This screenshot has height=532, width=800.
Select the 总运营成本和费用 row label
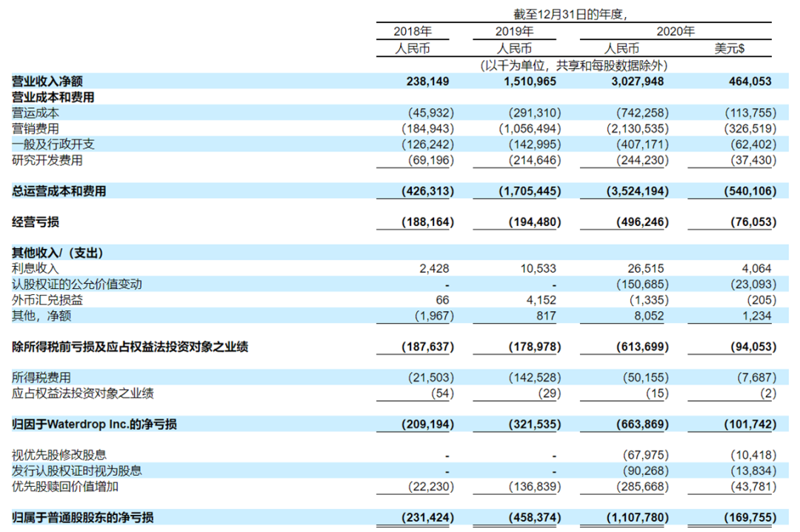point(59,191)
